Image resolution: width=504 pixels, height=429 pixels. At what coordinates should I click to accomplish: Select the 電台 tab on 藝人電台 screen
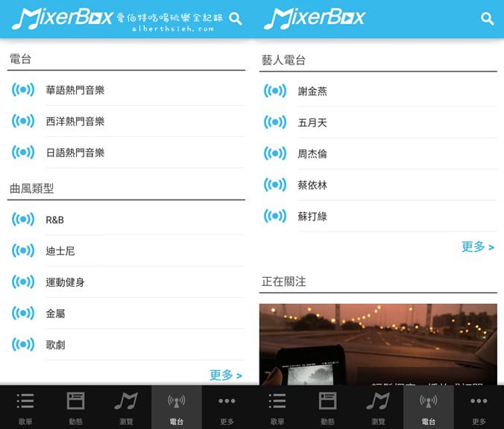(x=429, y=407)
